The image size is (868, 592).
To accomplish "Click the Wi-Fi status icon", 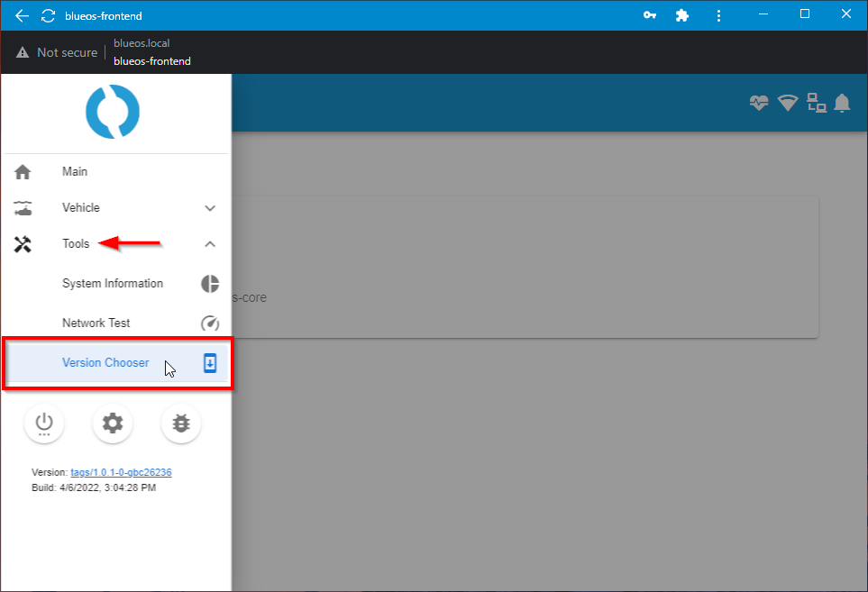I will pyautogui.click(x=787, y=103).
